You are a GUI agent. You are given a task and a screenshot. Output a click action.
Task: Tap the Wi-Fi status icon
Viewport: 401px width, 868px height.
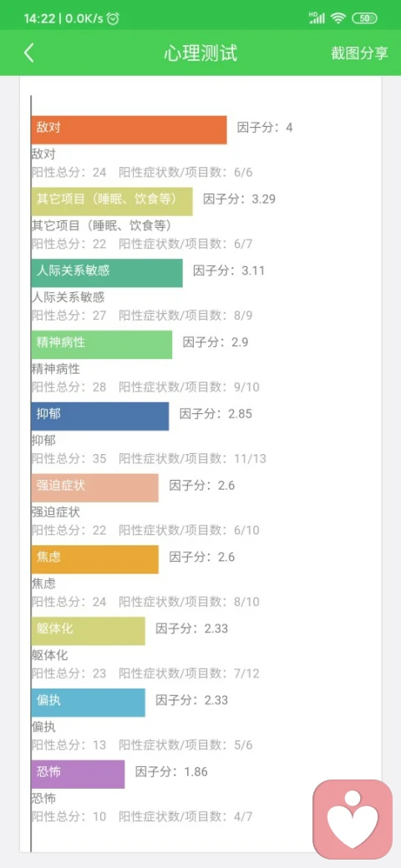(338, 18)
